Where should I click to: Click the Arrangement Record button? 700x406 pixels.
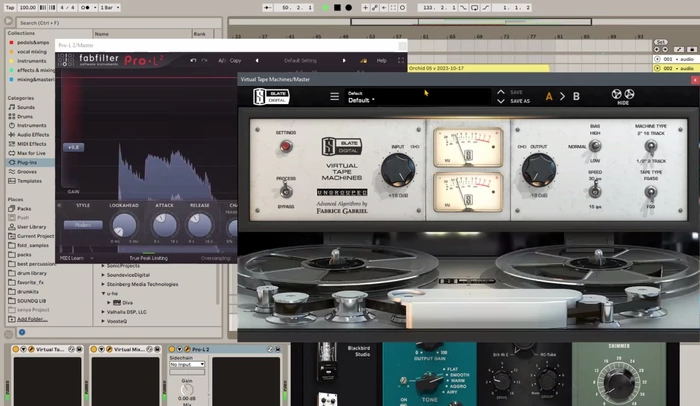[x=349, y=8]
